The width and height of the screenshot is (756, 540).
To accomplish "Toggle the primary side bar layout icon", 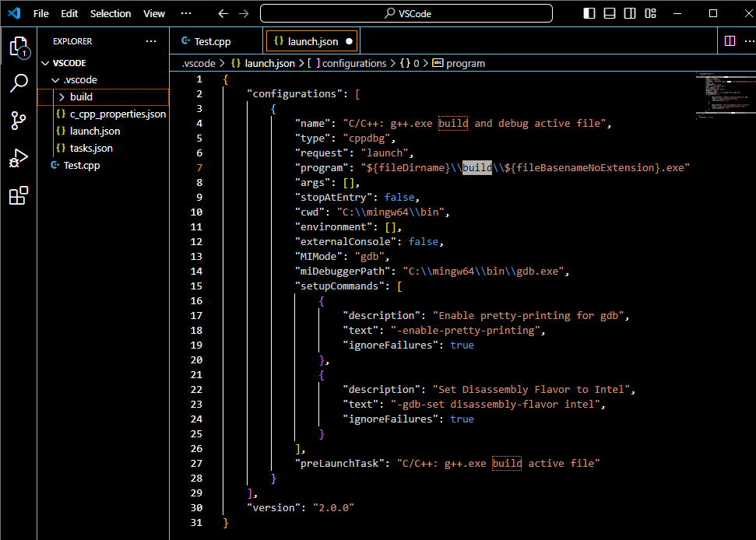I will click(x=589, y=13).
